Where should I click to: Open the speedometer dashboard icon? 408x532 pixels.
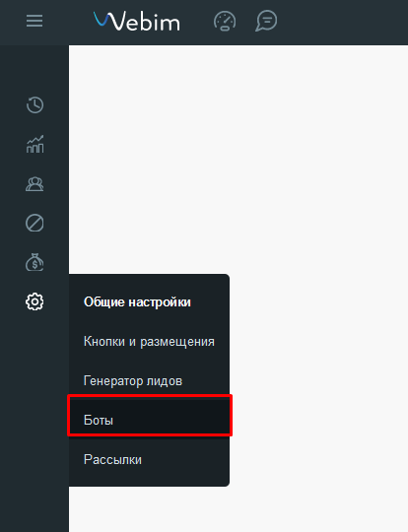[225, 21]
